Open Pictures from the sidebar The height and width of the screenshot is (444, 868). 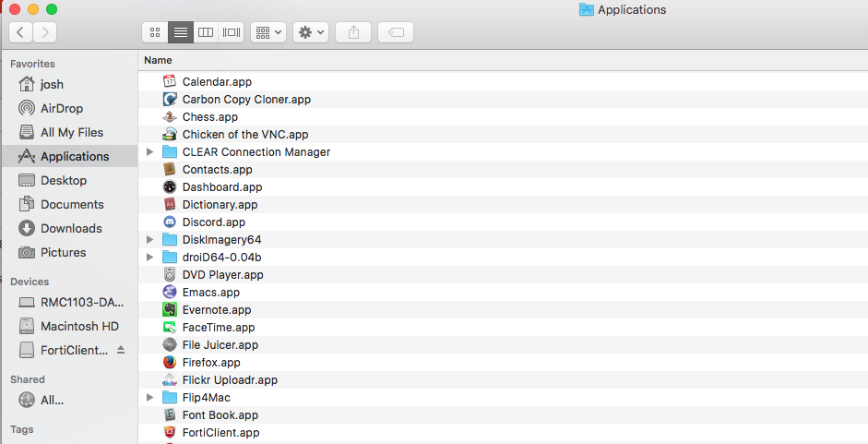[x=70, y=252]
